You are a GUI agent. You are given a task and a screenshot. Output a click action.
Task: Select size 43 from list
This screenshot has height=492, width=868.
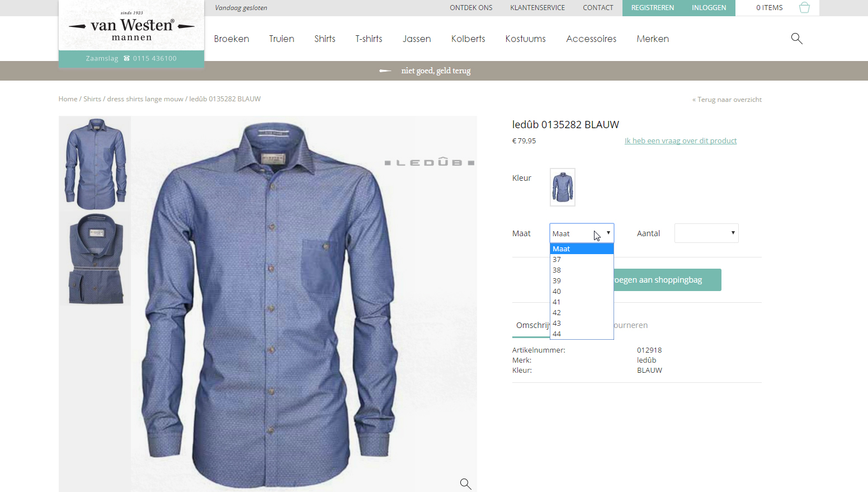pos(582,324)
